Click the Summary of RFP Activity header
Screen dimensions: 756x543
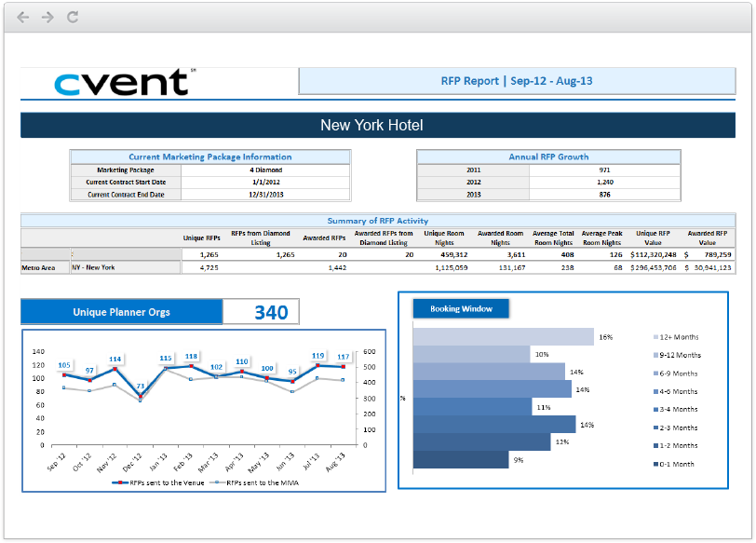point(377,221)
